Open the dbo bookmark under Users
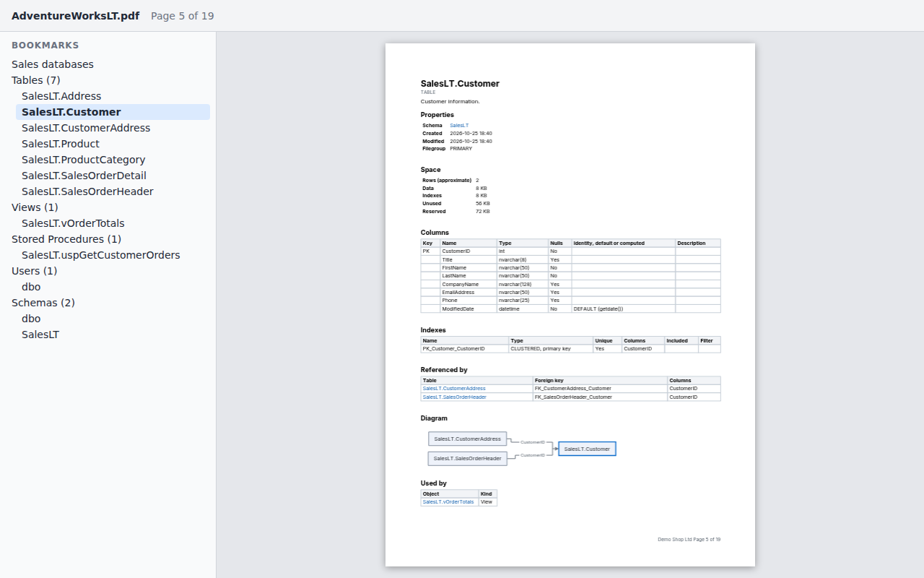 point(31,287)
